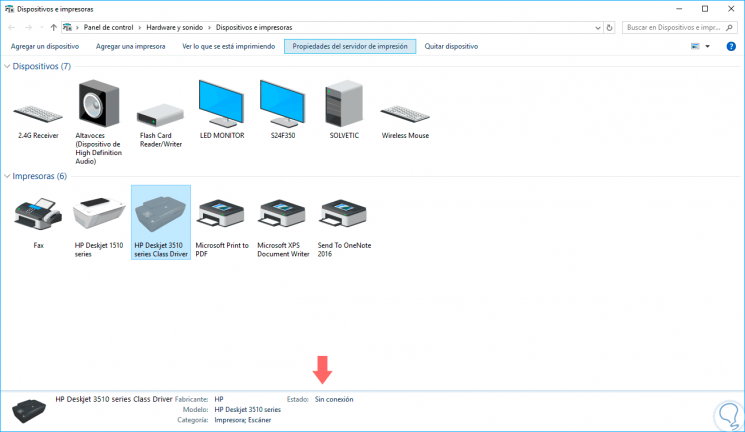Click the HP Deskjet 3510 series model value
This screenshot has width=745, height=432.
coord(248,410)
